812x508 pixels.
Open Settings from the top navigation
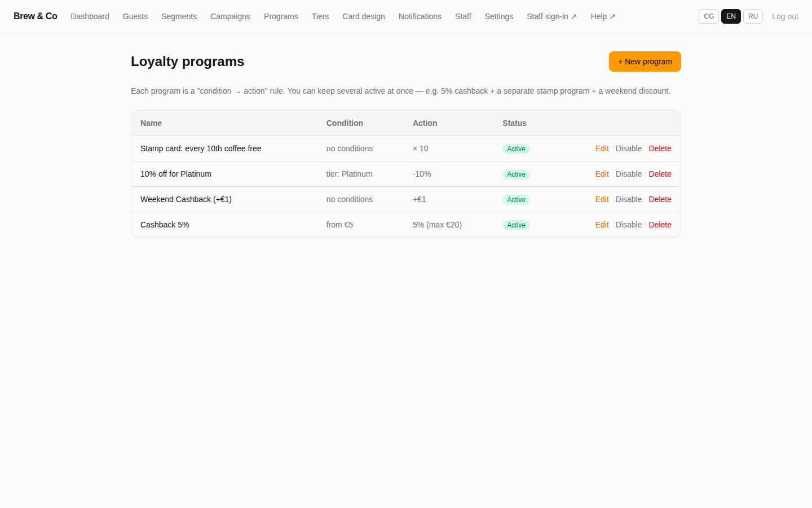click(x=499, y=16)
